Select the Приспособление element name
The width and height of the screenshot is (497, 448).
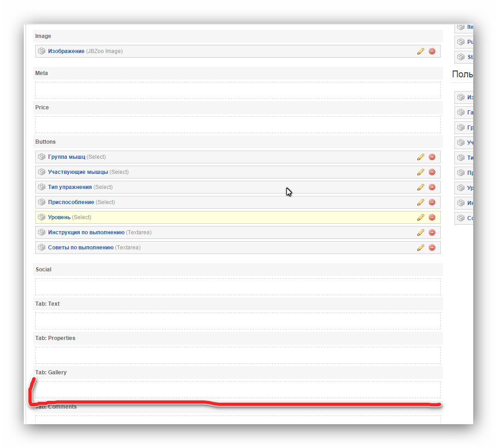click(x=71, y=202)
